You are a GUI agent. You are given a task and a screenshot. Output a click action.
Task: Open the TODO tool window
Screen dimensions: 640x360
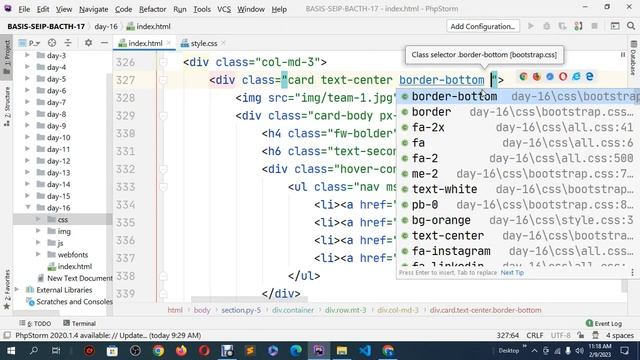[35, 323]
